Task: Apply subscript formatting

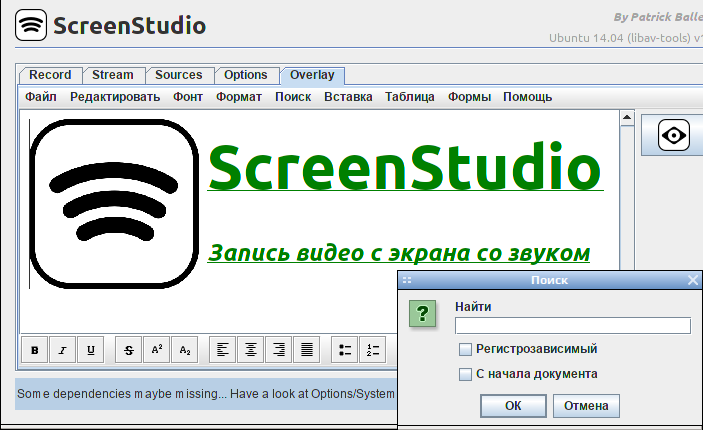Action: (x=185, y=350)
